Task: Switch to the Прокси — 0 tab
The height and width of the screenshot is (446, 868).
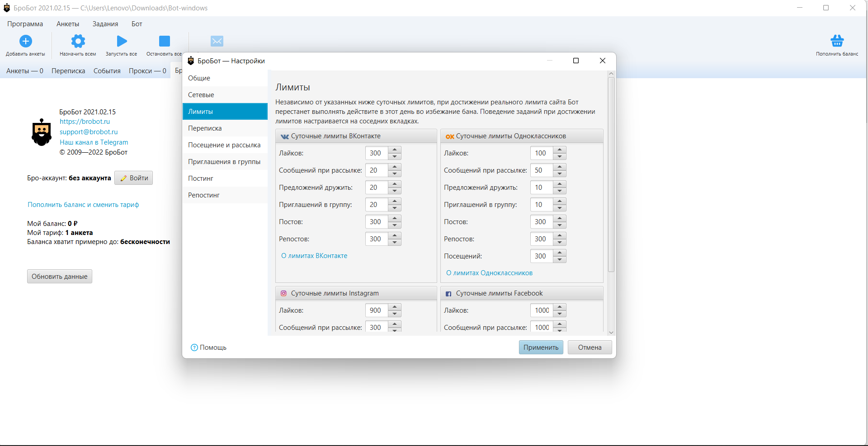Action: coord(147,71)
